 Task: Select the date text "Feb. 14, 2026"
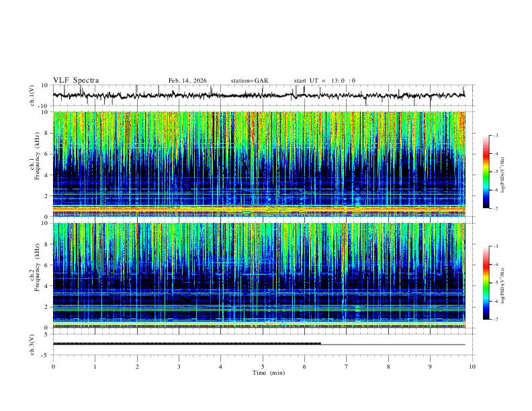(187, 81)
